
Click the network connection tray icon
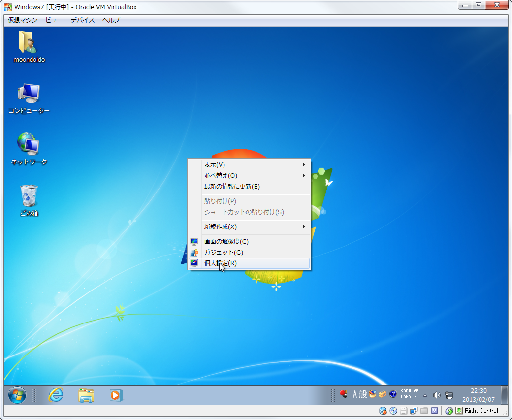[448, 395]
